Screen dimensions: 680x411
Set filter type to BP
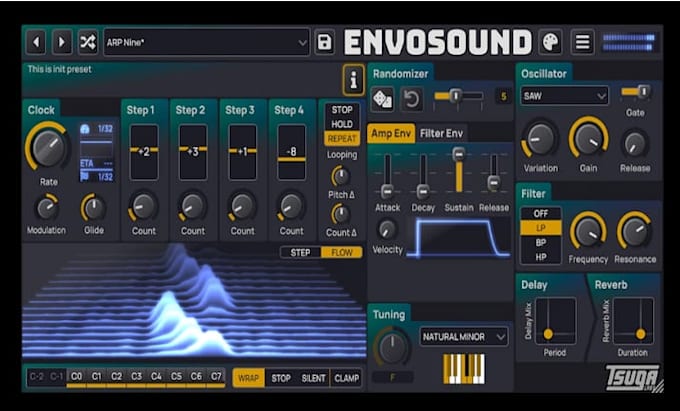(541, 242)
